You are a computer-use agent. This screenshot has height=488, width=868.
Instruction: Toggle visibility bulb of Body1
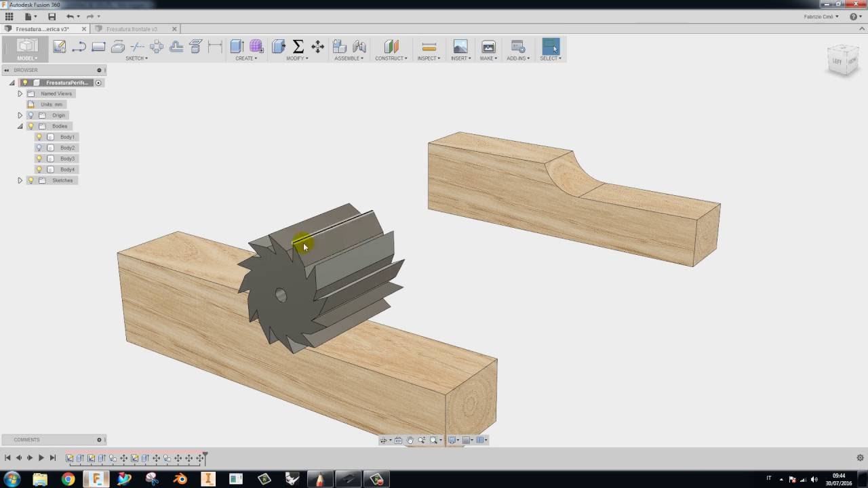[39, 137]
